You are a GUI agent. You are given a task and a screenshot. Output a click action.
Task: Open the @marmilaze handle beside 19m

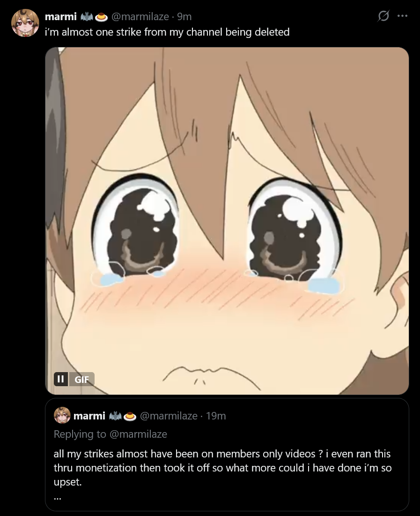click(x=169, y=416)
